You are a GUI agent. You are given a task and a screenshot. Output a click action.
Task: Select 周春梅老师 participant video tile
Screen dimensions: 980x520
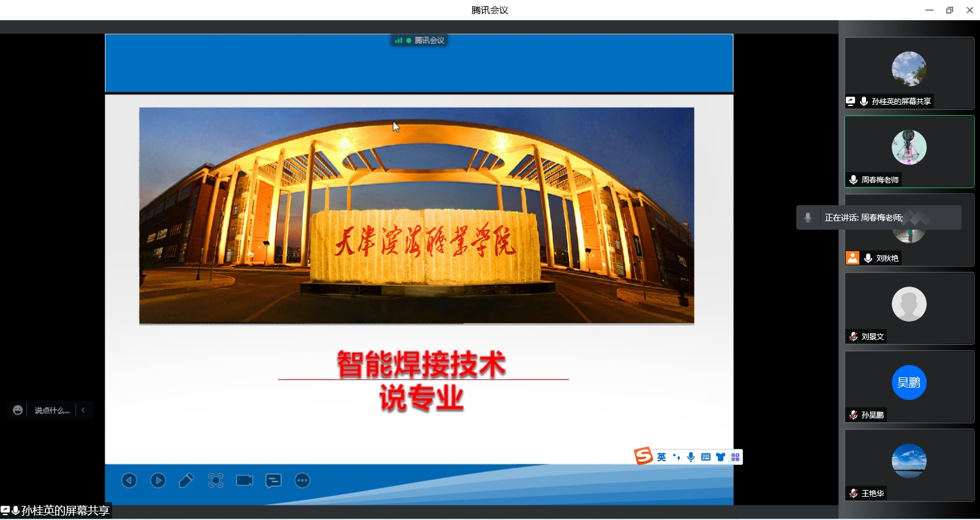coord(909,151)
